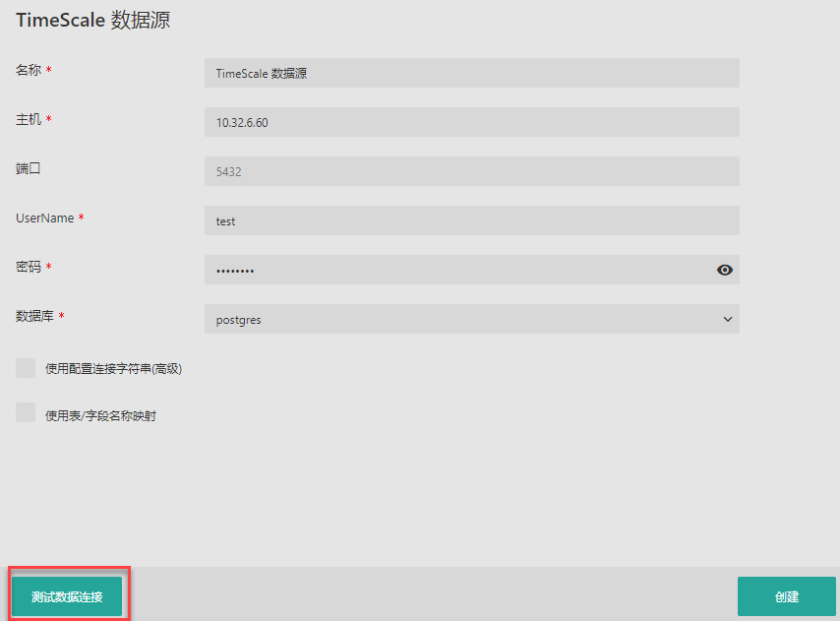Click the 创建 button
Viewport: 840px width, 621px height.
tap(786, 596)
